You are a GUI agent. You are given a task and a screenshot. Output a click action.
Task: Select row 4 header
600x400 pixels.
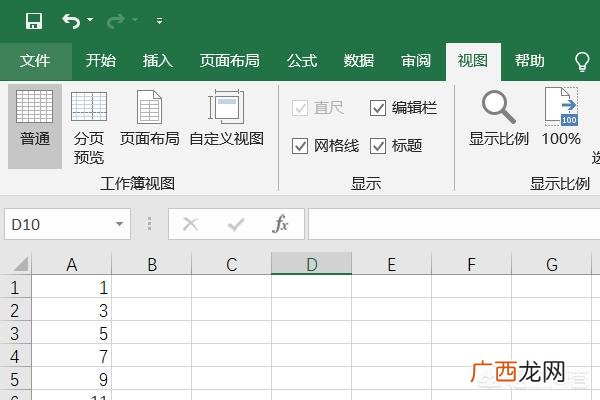15,356
